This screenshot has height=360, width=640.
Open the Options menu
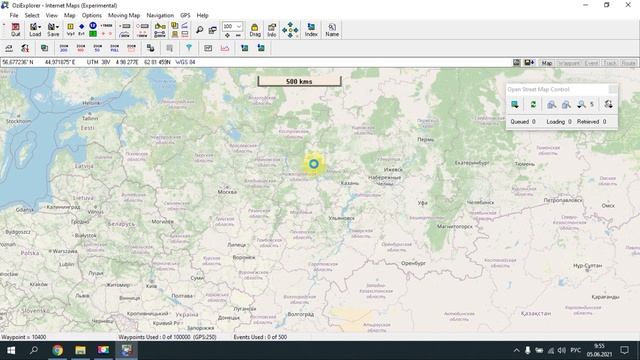click(91, 15)
